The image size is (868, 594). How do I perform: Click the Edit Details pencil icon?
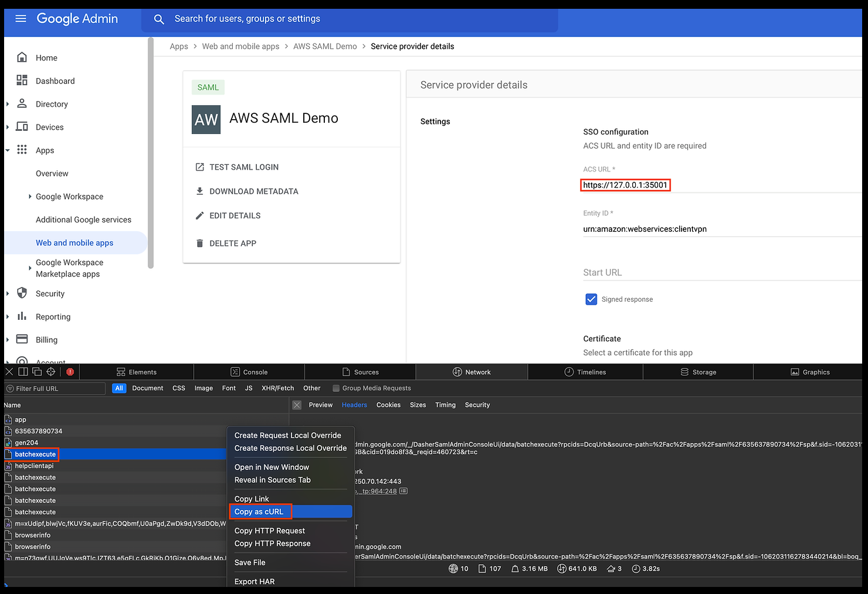(199, 215)
